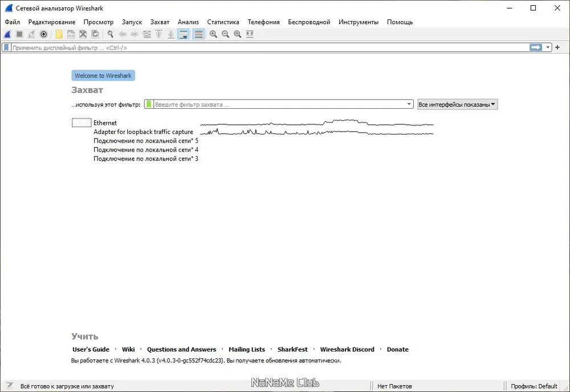Click the loopback adapter traffic sparkline

click(316, 132)
